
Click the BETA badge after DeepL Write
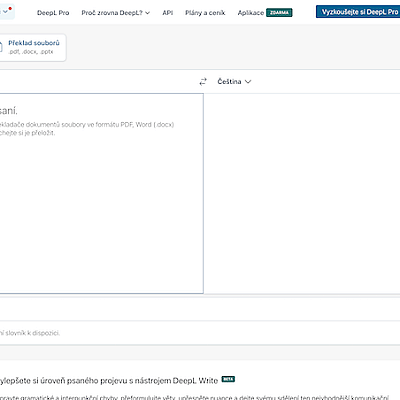(x=228, y=379)
